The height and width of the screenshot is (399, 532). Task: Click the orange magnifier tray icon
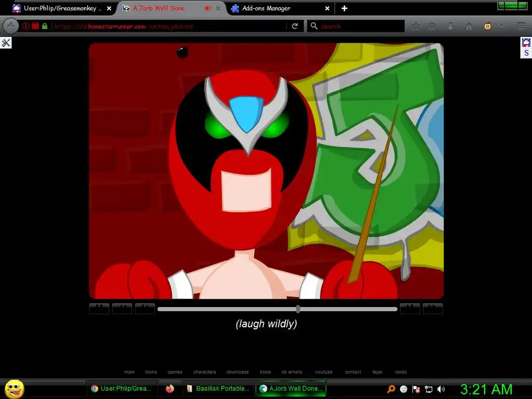pyautogui.click(x=391, y=389)
